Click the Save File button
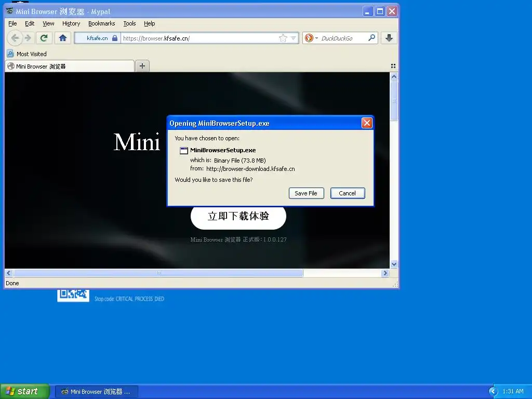 click(306, 193)
